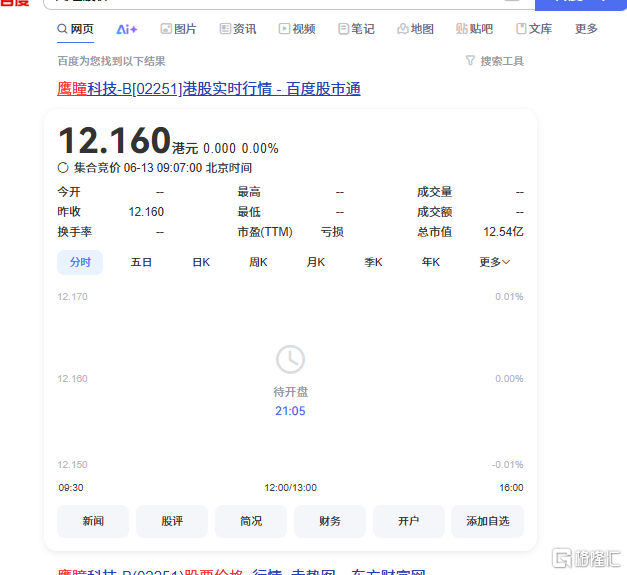Click the 21:05 time text
This screenshot has width=627, height=575.
pyautogui.click(x=290, y=411)
